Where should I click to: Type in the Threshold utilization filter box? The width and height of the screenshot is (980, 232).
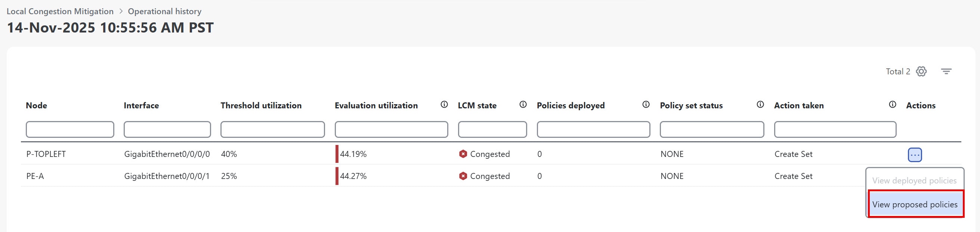pos(272,129)
